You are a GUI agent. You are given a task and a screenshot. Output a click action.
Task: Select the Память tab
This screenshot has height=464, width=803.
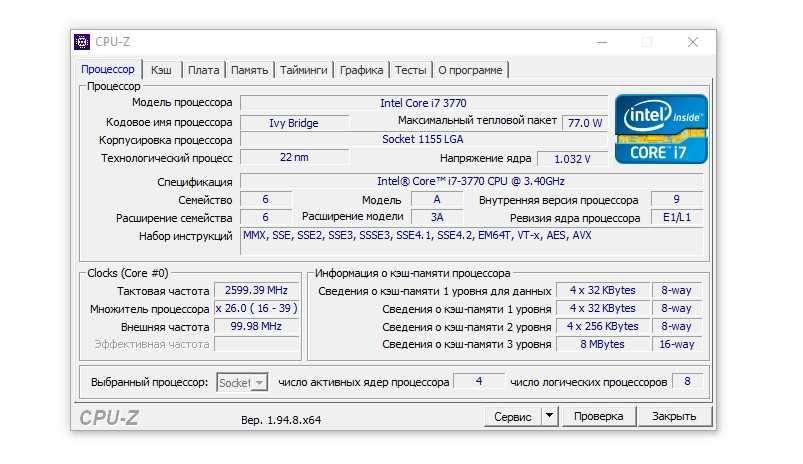coord(249,70)
